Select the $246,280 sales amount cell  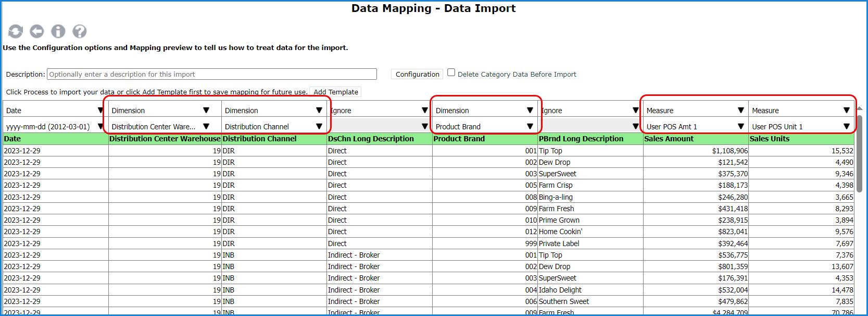pos(696,197)
